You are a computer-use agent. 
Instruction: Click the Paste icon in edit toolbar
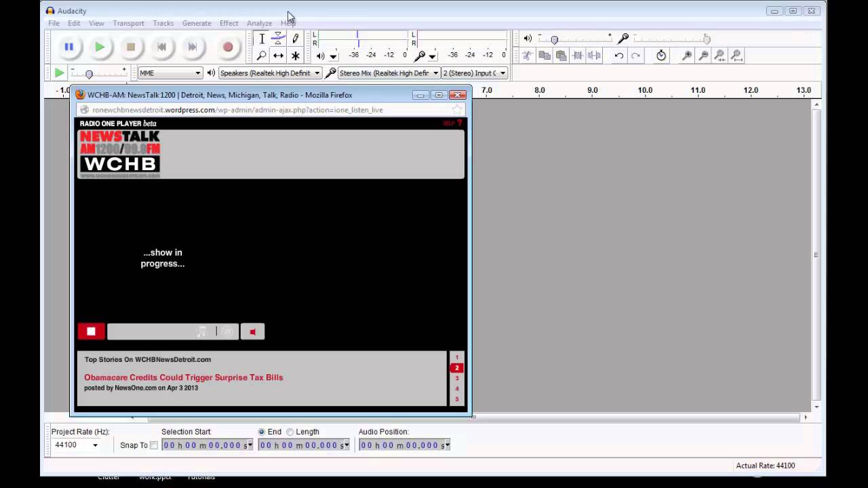[x=561, y=56]
